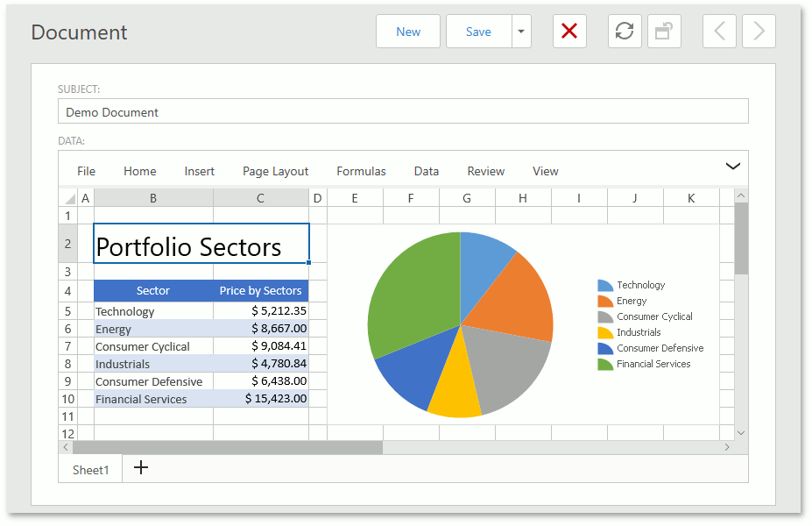Switch to the Page Layout tab
This screenshot has height=526, width=812.
(275, 171)
